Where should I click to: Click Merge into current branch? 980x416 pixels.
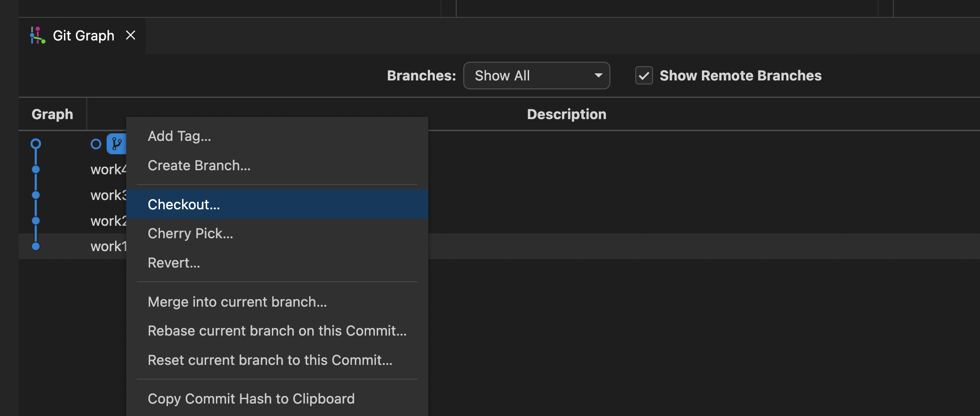(237, 301)
